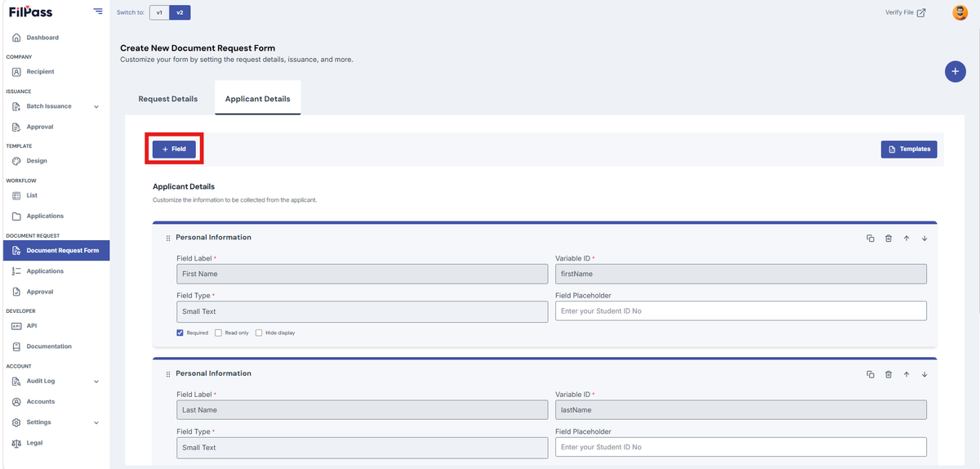Uncheck the Required checkbox
Viewport: 980px width, 469px height.
[180, 333]
